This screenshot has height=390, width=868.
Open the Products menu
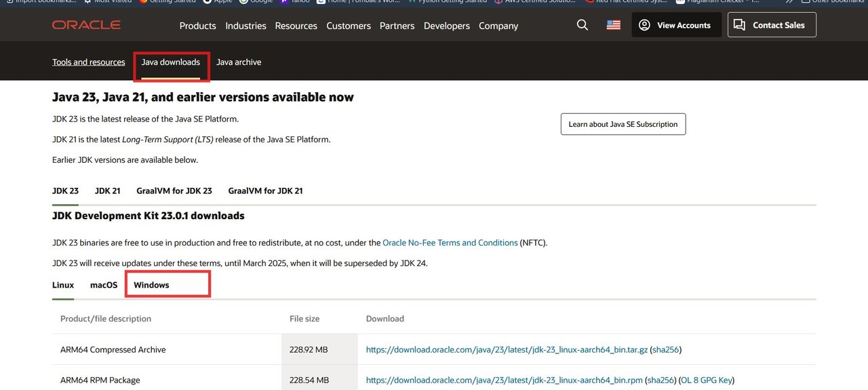coord(197,26)
